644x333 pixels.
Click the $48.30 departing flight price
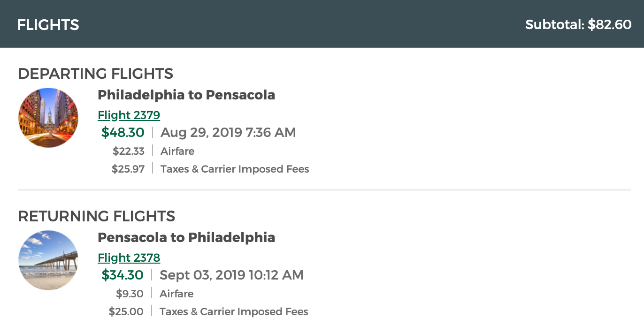[x=123, y=133]
